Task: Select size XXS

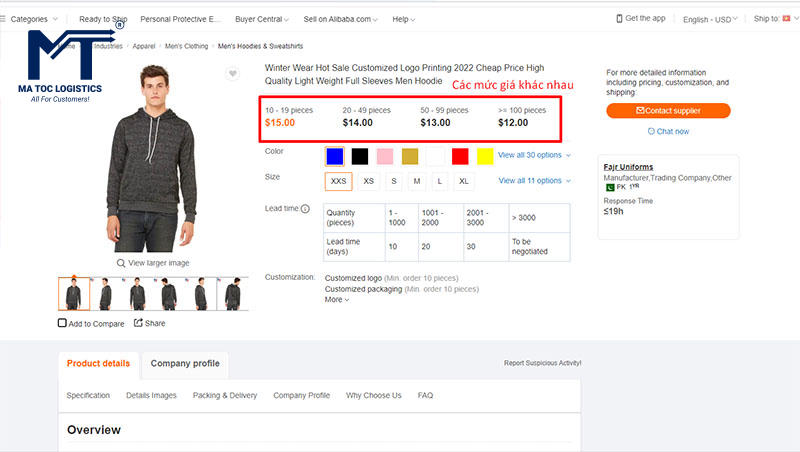Action: [338, 181]
